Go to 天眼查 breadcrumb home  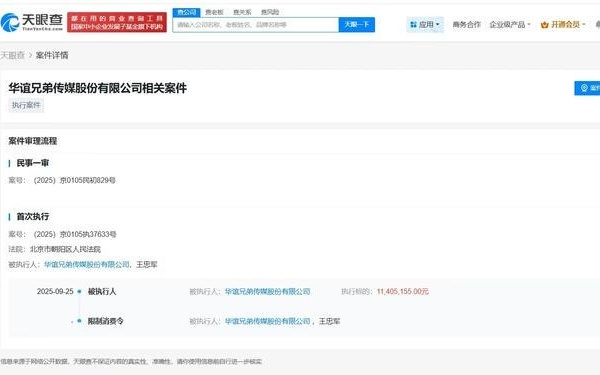coord(13,55)
